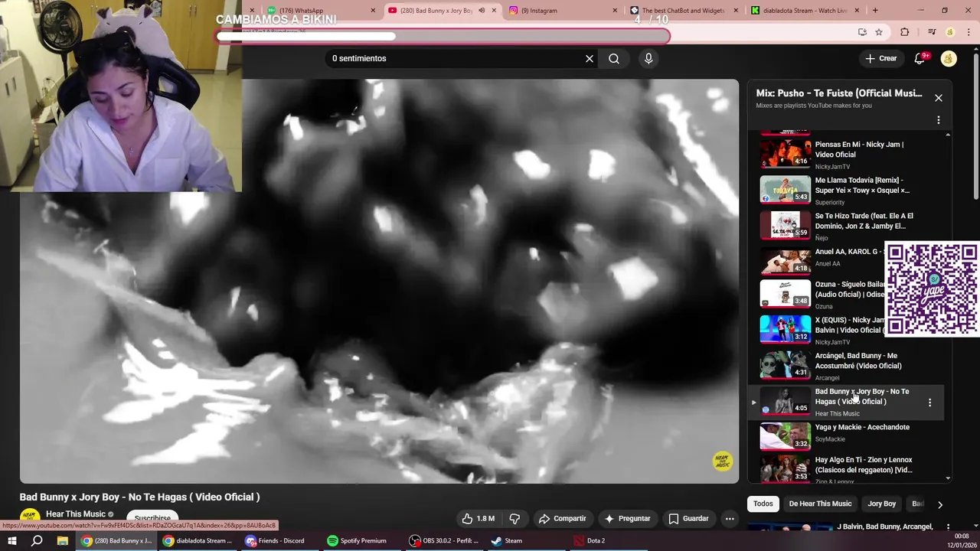Click the Compartir share button
Viewport: 980px width, 551px height.
click(562, 518)
